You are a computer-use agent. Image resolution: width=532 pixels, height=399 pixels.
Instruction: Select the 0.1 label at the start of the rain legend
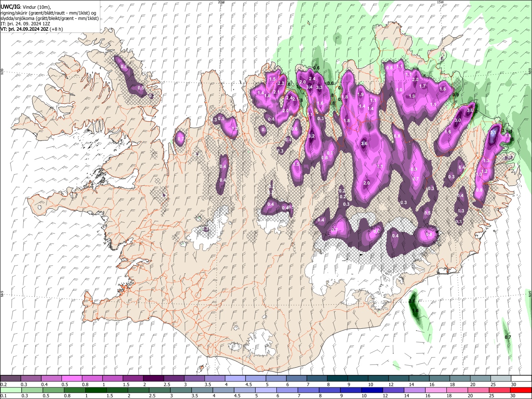[3, 396]
